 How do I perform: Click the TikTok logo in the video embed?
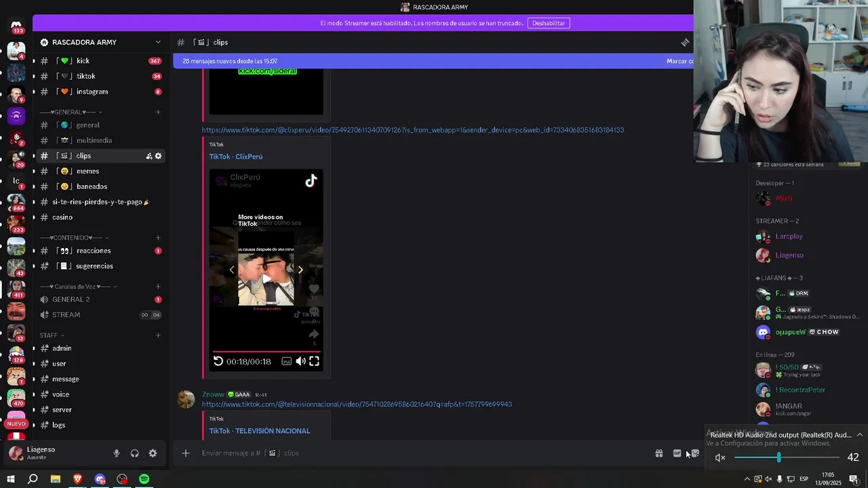pos(311,180)
